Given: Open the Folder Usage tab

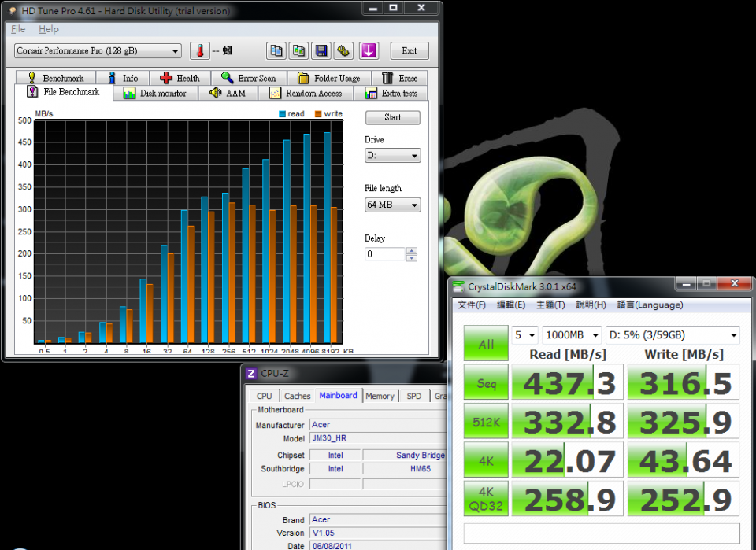Looking at the screenshot, I should [x=328, y=78].
